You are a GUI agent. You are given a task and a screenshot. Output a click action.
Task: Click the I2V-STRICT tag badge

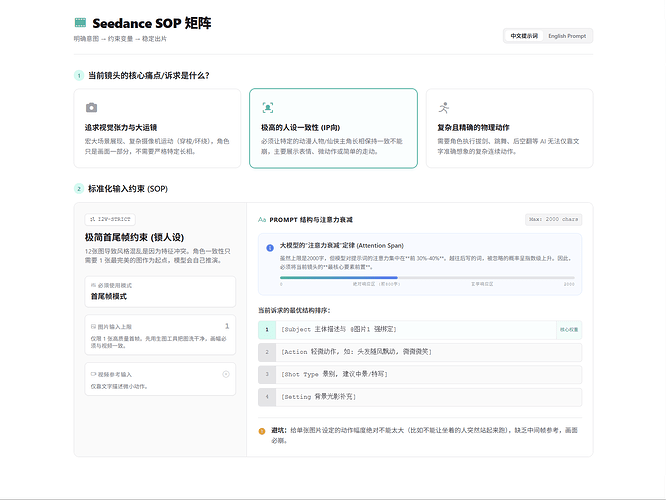tap(110, 219)
